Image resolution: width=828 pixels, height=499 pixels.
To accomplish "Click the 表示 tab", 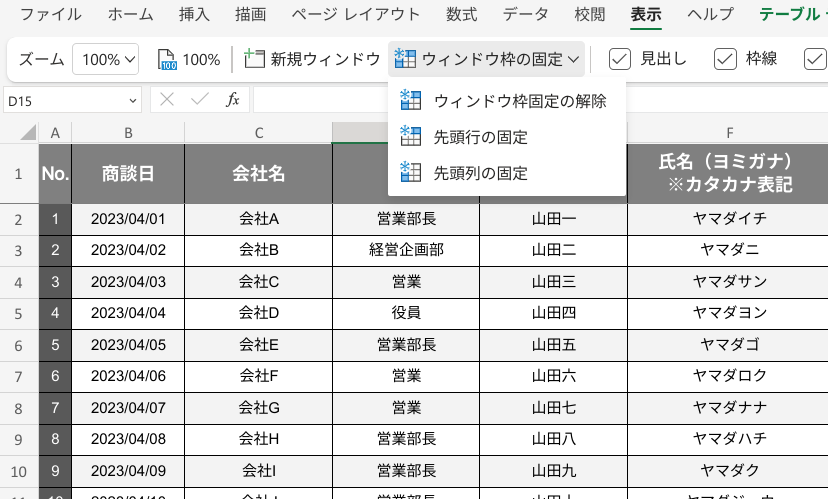I will tap(646, 14).
